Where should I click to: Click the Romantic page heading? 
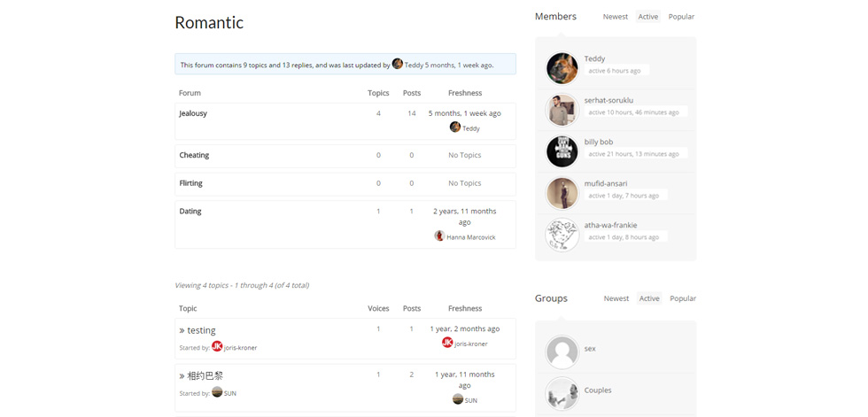click(x=209, y=23)
